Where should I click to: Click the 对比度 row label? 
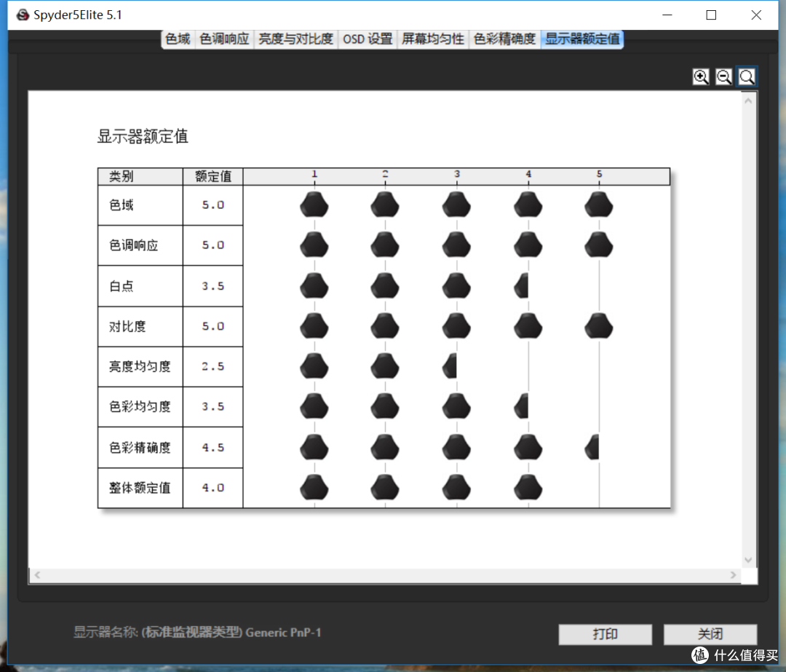click(x=127, y=326)
